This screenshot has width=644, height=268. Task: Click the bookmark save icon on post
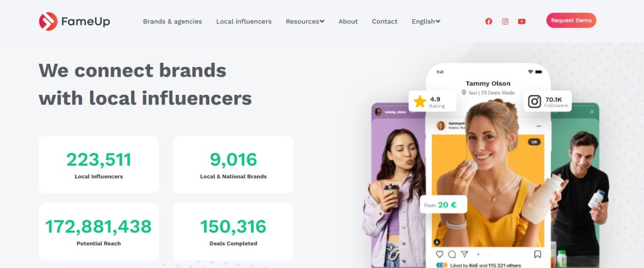pyautogui.click(x=537, y=254)
